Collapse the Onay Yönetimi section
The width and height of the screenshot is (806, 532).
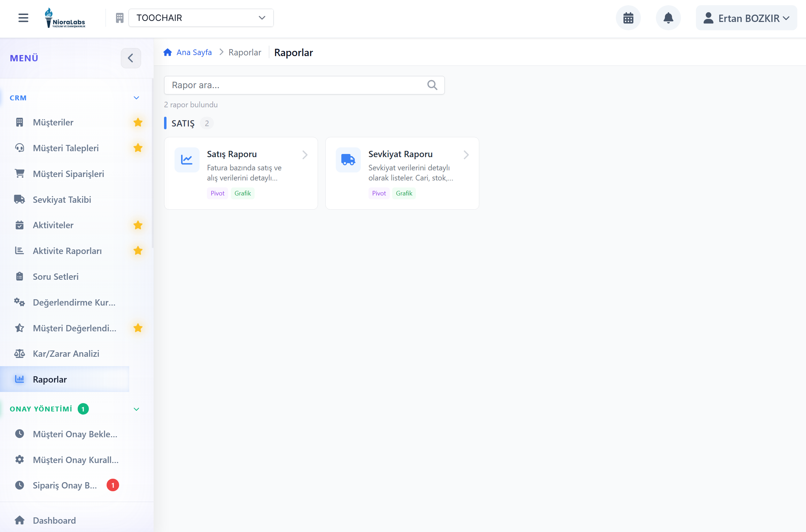[x=136, y=409]
